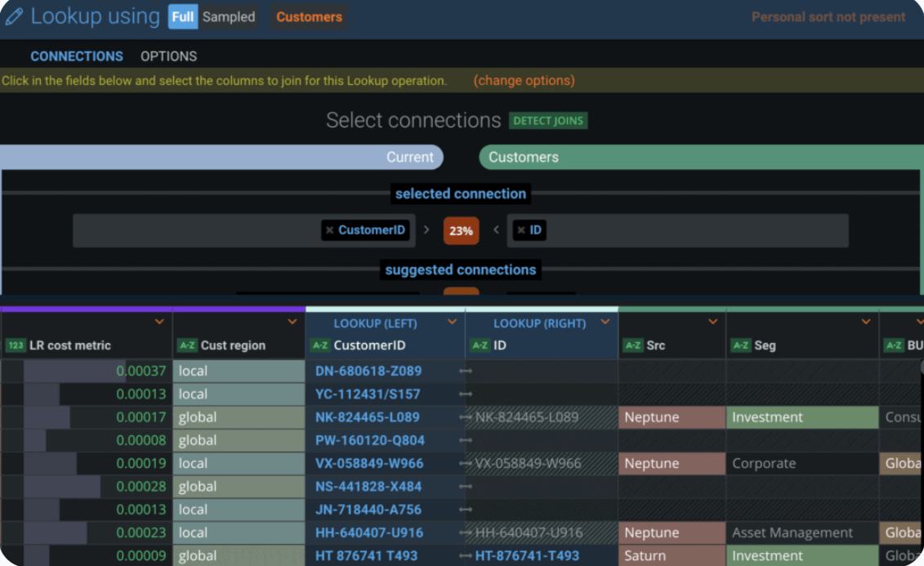Image resolution: width=924 pixels, height=566 pixels.
Task: Click the DETECT JOINS button
Action: [x=548, y=121]
